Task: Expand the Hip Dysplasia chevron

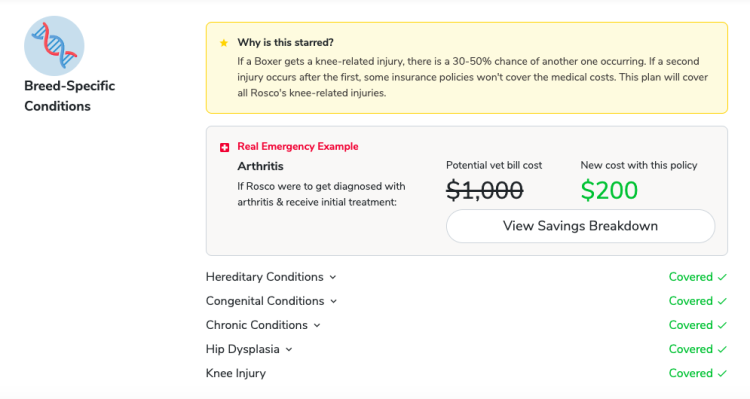Action: (x=289, y=350)
